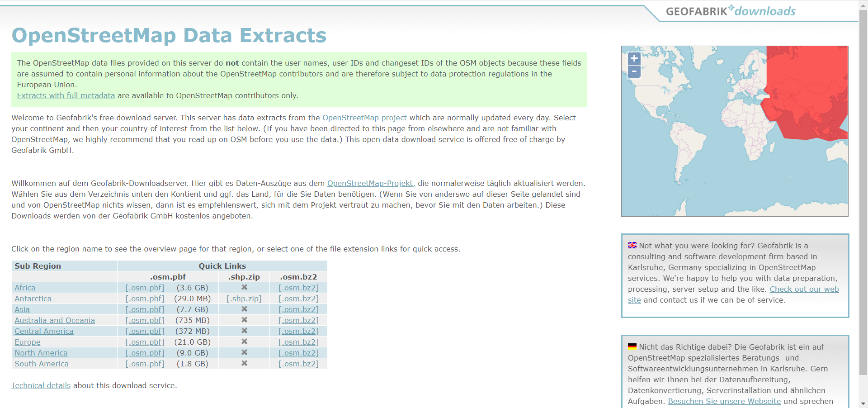The width and height of the screenshot is (868, 408).
Task: Click the (7.7 GB) Asia size text
Action: pos(193,309)
